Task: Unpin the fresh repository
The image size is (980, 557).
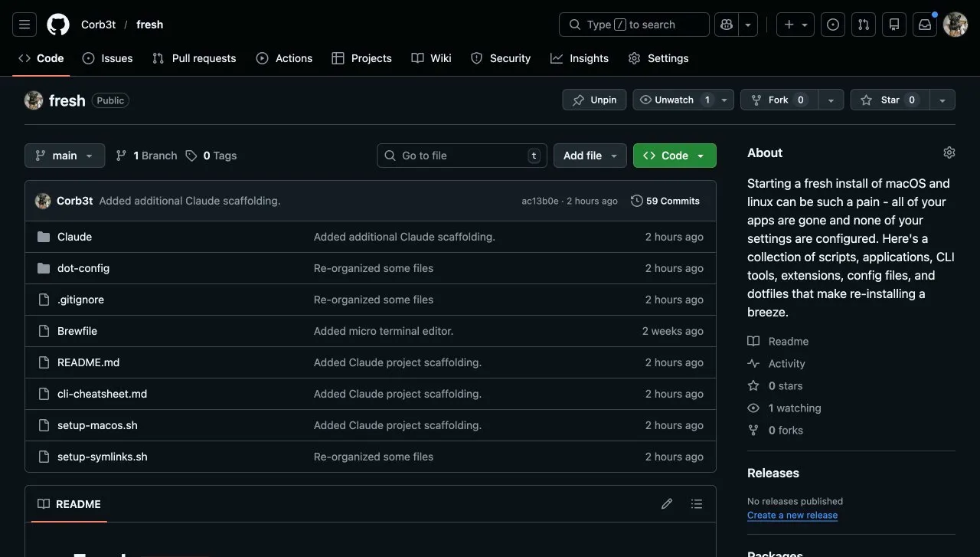Action: click(x=594, y=100)
